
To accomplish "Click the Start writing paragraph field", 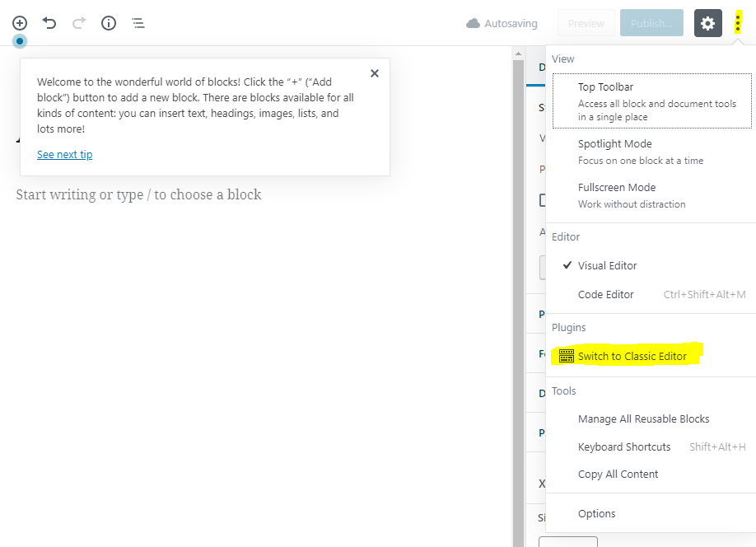I will click(x=138, y=194).
